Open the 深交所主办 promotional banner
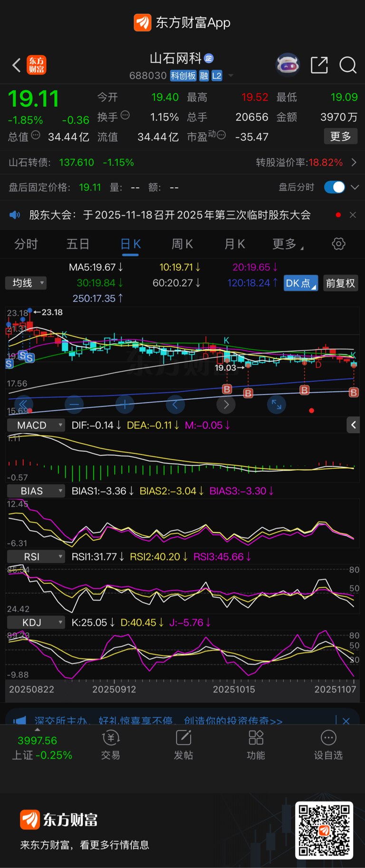This screenshot has height=868, width=365. (158, 720)
